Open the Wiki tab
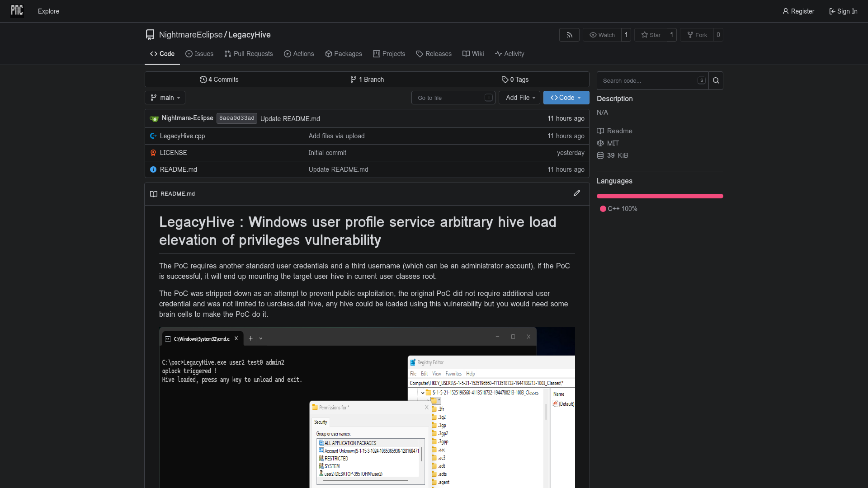This screenshot has width=868, height=488. point(473,54)
